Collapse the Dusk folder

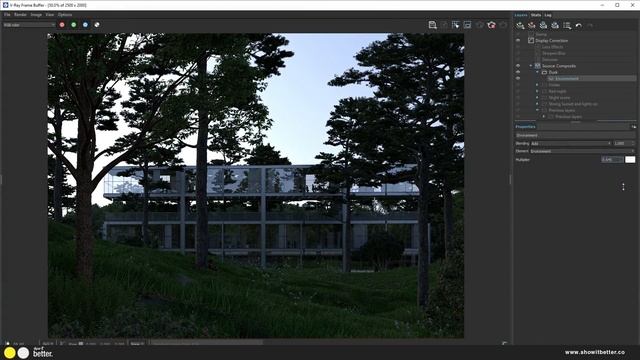pyautogui.click(x=538, y=72)
